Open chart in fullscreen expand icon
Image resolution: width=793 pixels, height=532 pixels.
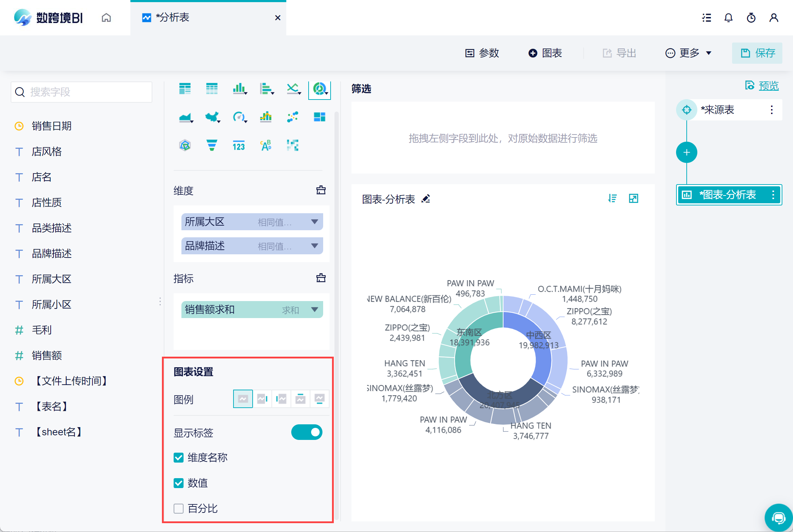point(633,198)
